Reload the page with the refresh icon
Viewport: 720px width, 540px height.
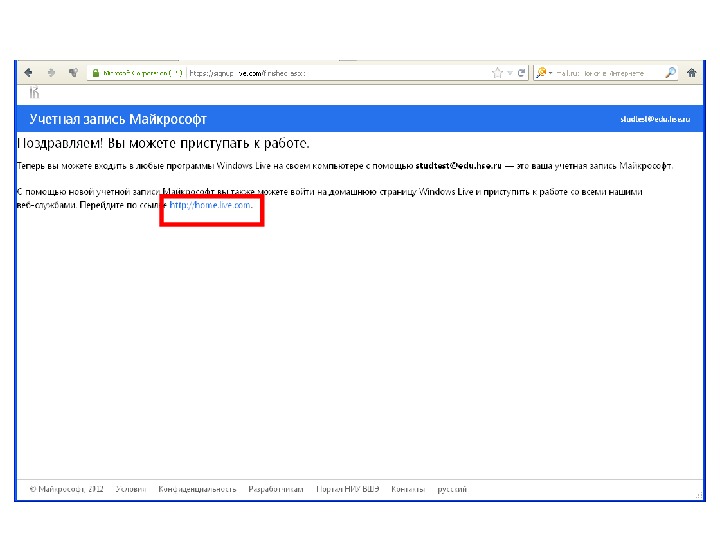(521, 73)
